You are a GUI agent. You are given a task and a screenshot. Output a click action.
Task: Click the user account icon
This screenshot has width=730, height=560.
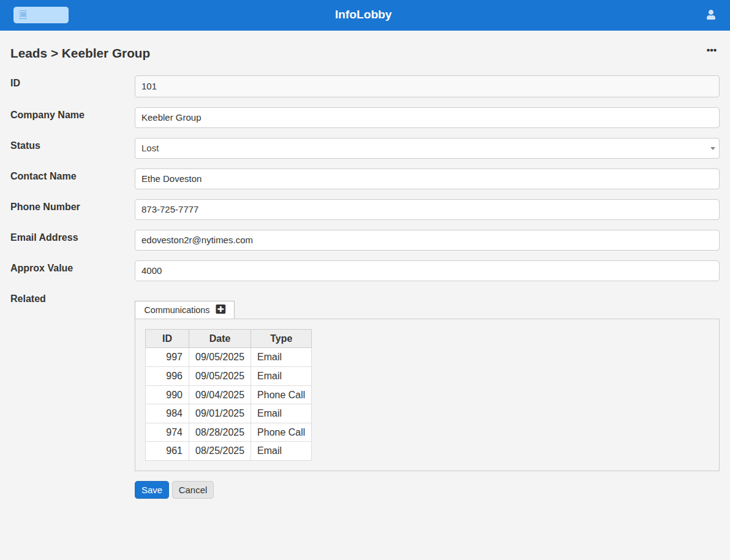point(710,15)
